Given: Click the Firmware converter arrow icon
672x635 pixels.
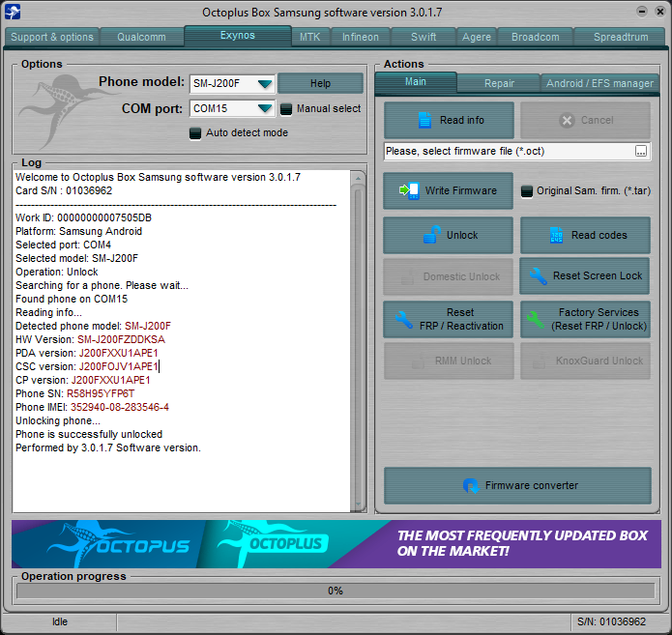Looking at the screenshot, I should tap(471, 486).
